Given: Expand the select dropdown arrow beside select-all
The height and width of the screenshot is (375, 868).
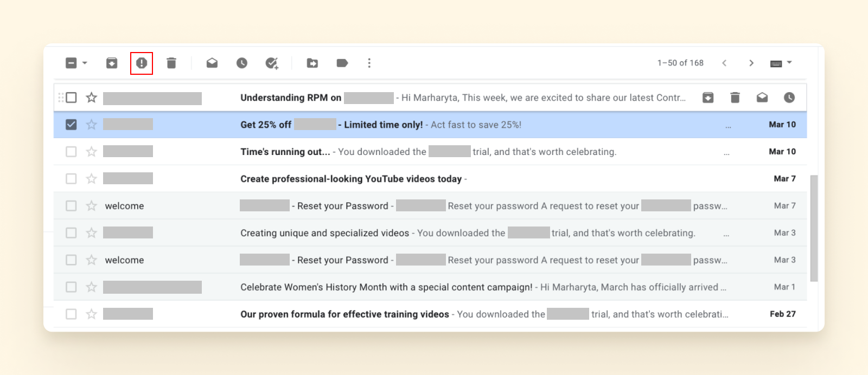Looking at the screenshot, I should click(85, 63).
